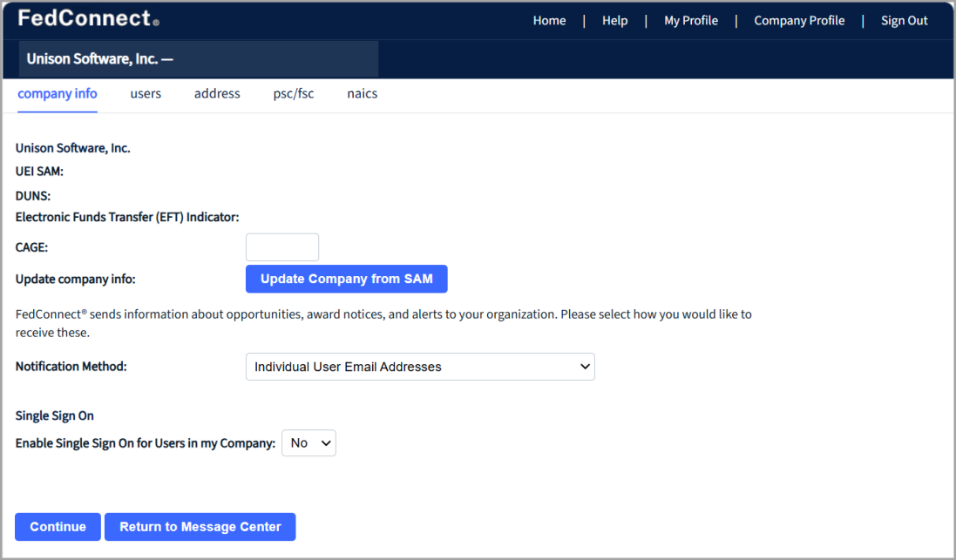Click the 'Single Sign On' heading
This screenshot has height=560, width=956.
click(x=55, y=416)
